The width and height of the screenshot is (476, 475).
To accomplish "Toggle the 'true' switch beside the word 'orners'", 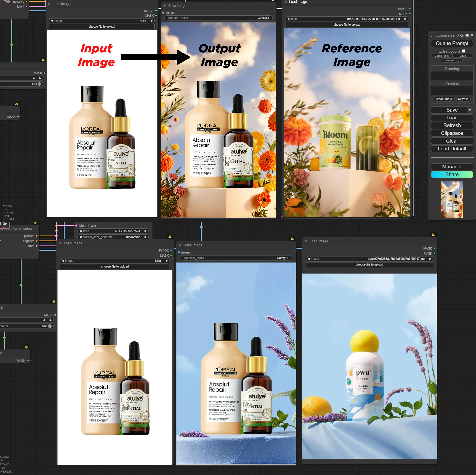I will tap(50, 326).
